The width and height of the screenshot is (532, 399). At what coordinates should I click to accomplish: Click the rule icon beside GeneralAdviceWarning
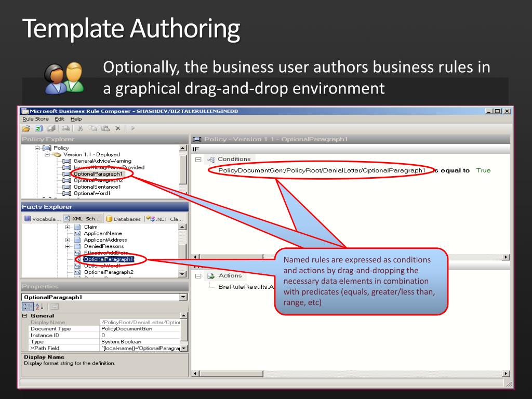(67, 161)
